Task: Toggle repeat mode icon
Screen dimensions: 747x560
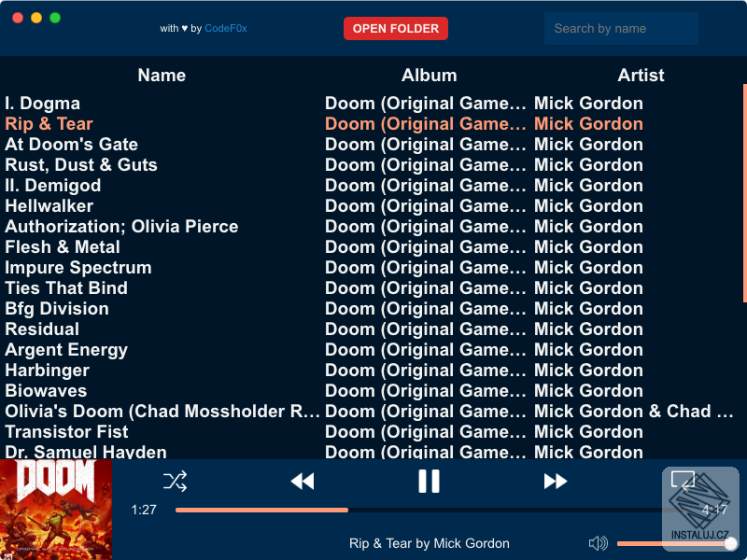Action: (x=683, y=480)
